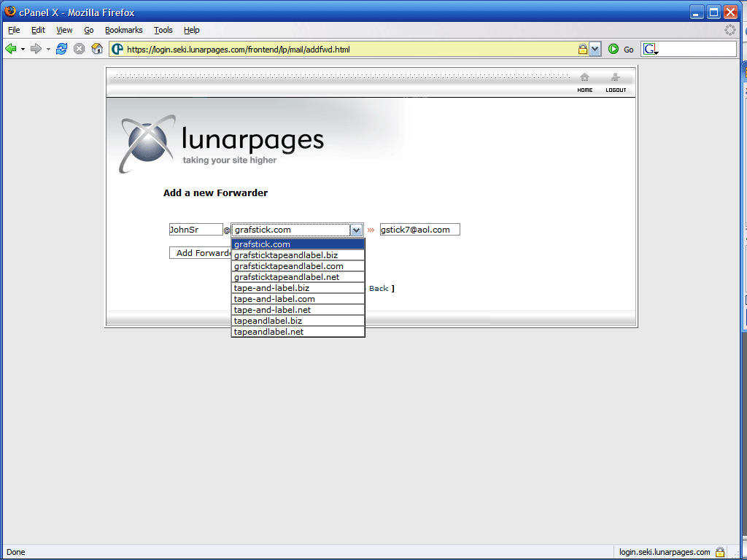Go to the browser Home page icon
The image size is (747, 560).
(97, 49)
